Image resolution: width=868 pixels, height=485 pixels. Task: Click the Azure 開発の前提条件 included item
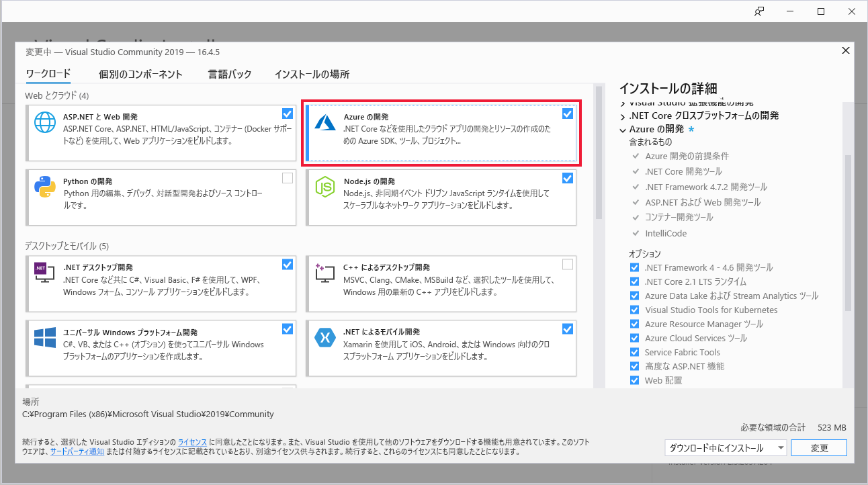point(687,156)
